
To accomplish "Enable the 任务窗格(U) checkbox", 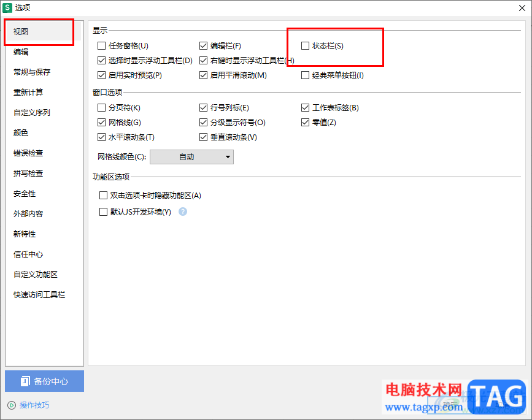I will pyautogui.click(x=101, y=46).
